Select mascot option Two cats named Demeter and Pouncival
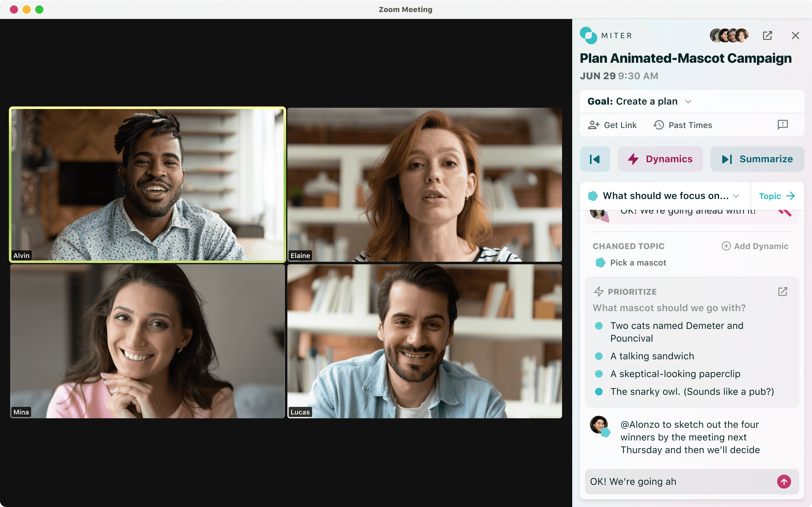 (x=676, y=331)
